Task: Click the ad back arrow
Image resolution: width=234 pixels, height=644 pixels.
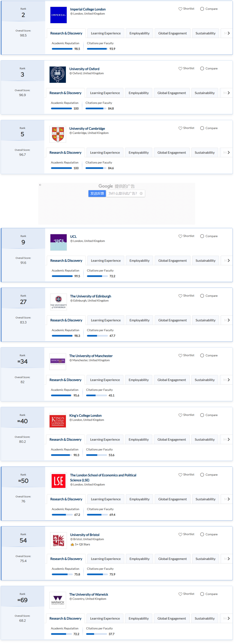Action: [x=40, y=185]
